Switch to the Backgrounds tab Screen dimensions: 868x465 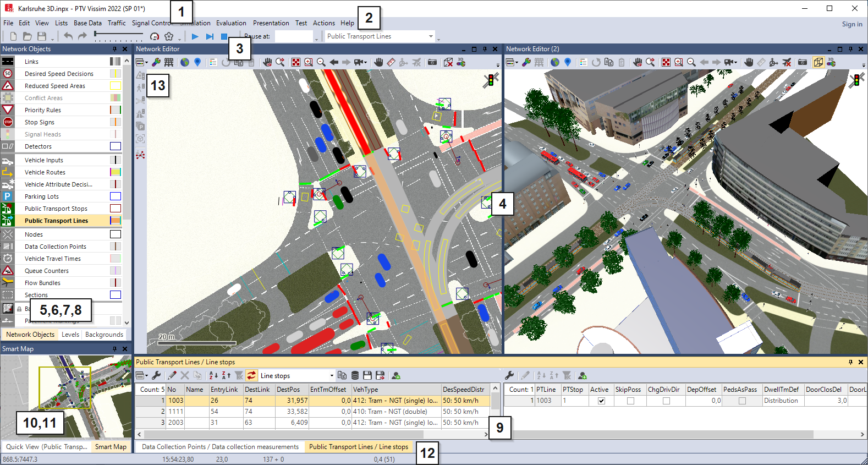pos(104,335)
